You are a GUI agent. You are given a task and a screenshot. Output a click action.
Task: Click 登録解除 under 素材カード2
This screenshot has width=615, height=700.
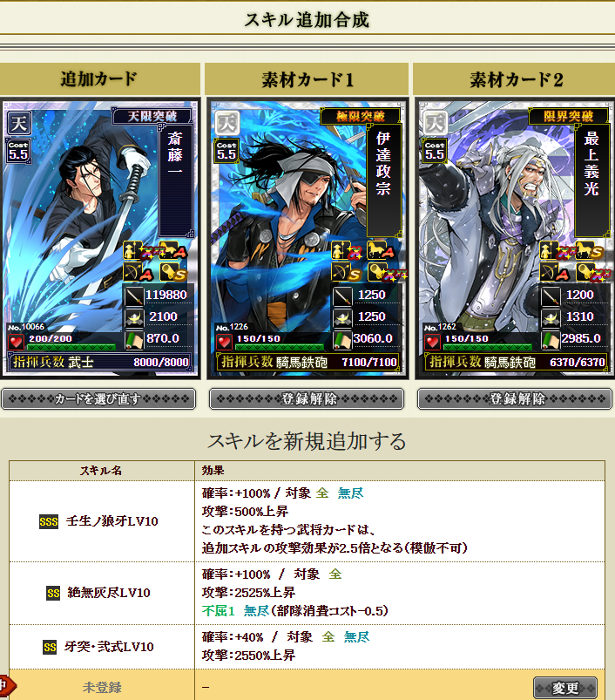coord(515,398)
